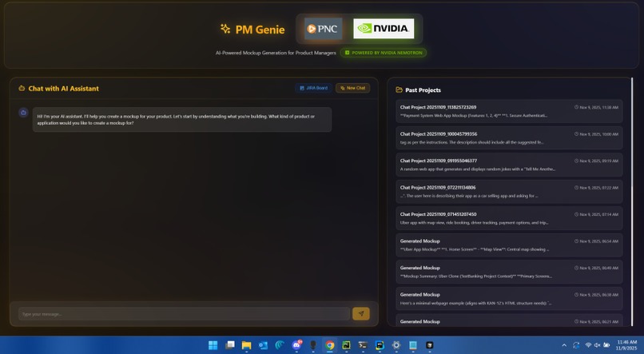
Task: Click the PM Genie sparkle logo icon
Action: tap(225, 29)
